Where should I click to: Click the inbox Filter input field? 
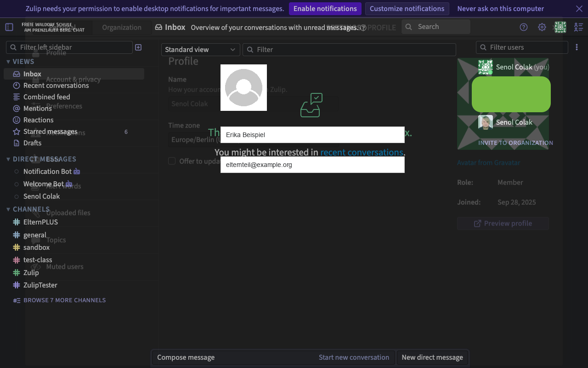tap(349, 50)
